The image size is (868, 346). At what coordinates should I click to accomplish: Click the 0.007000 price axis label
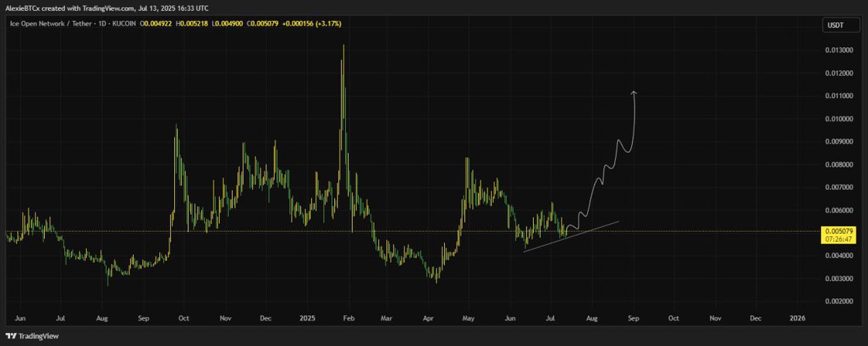(838, 187)
